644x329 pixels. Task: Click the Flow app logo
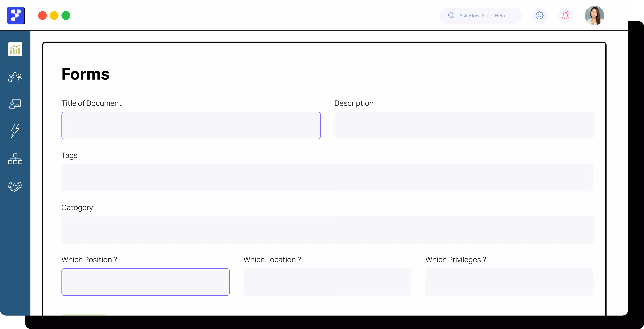pos(16,16)
